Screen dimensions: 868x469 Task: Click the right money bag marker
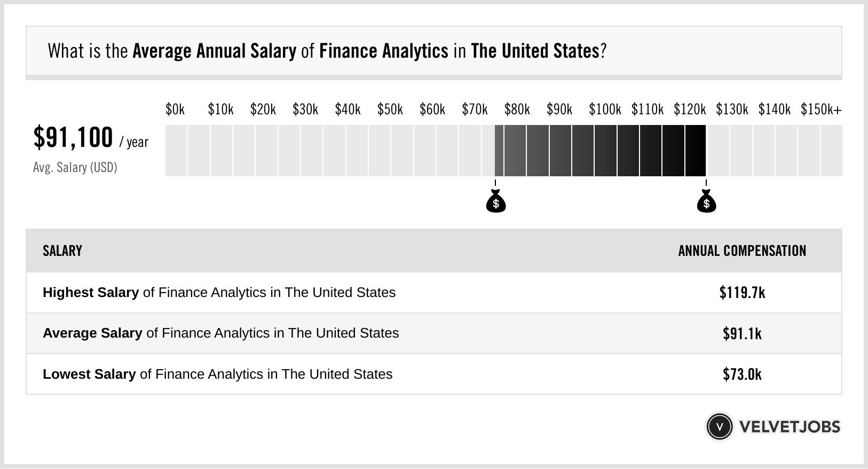[x=706, y=202]
